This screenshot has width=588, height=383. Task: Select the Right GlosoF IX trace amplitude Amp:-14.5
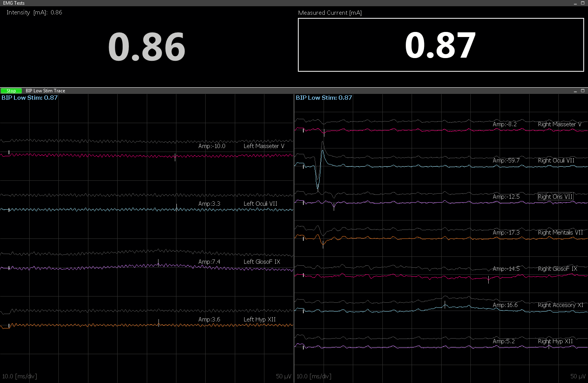pyautogui.click(x=505, y=268)
